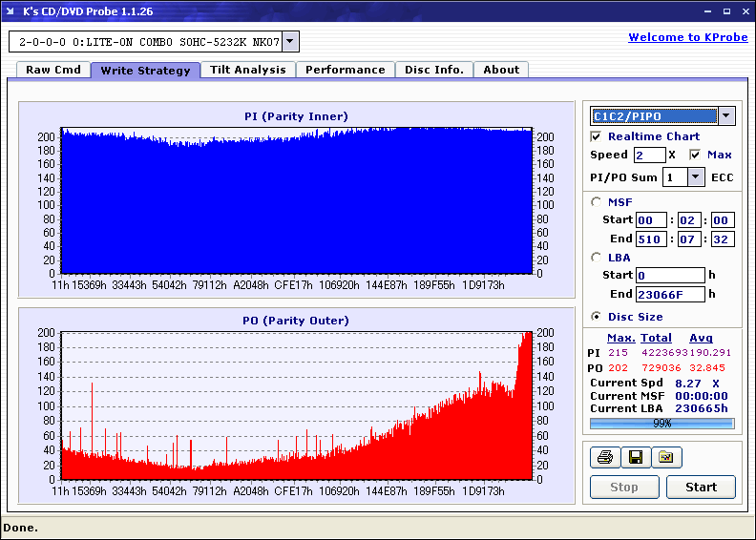Screen dimensions: 756x540
Task: Print the scan chart
Action: point(605,458)
